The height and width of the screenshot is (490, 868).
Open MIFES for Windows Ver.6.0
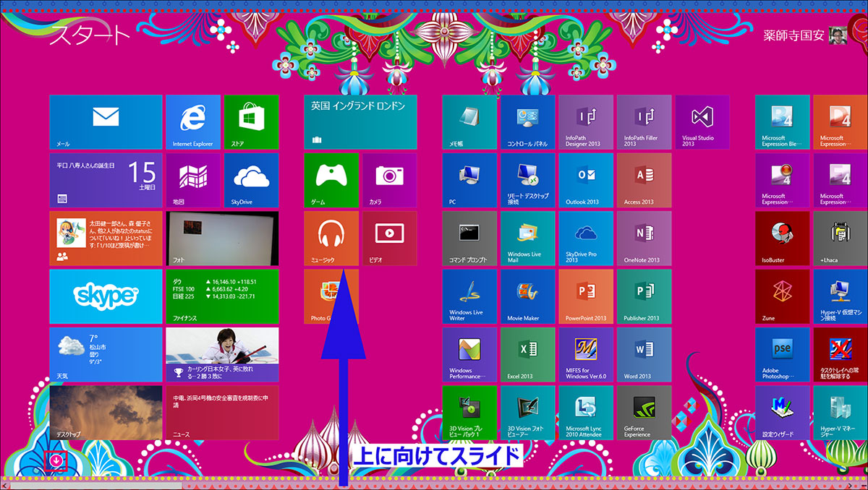[586, 354]
